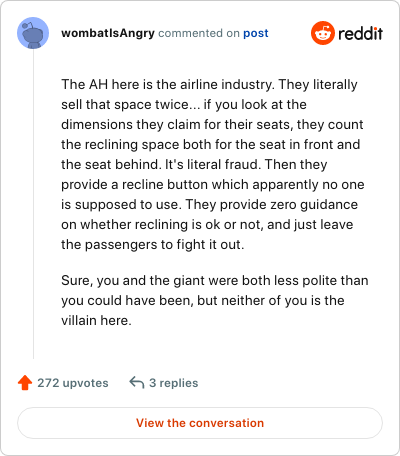Click the Reddit Snoo logo icon

(x=323, y=33)
